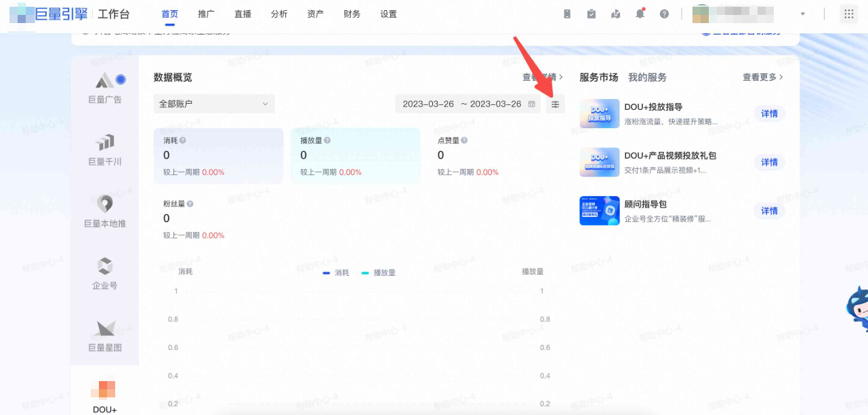Screen dimensions: 868x415
Task: Open the help question mark icon
Action: [x=664, y=14]
